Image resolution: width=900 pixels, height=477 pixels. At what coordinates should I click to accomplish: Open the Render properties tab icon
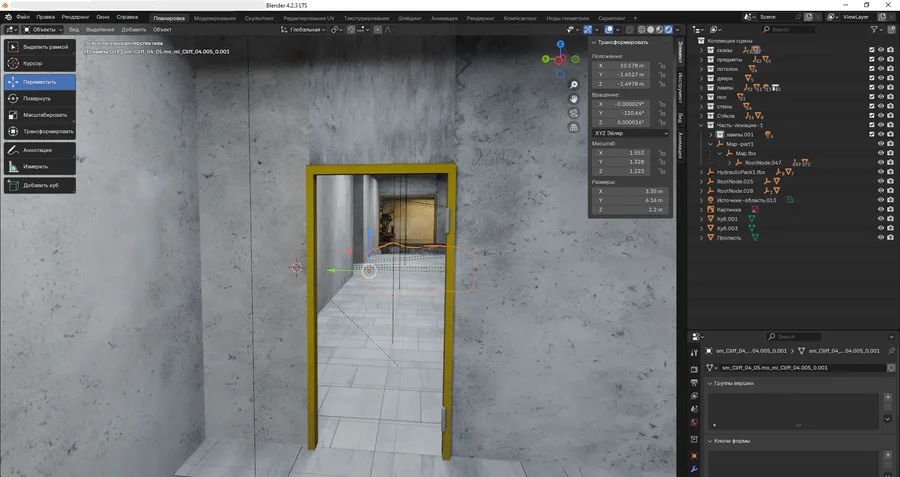point(694,369)
